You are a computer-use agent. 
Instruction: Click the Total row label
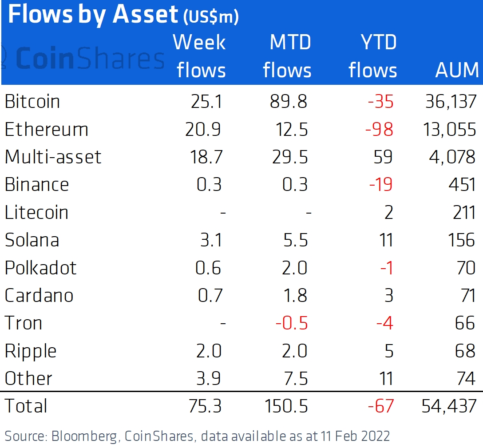click(x=26, y=406)
